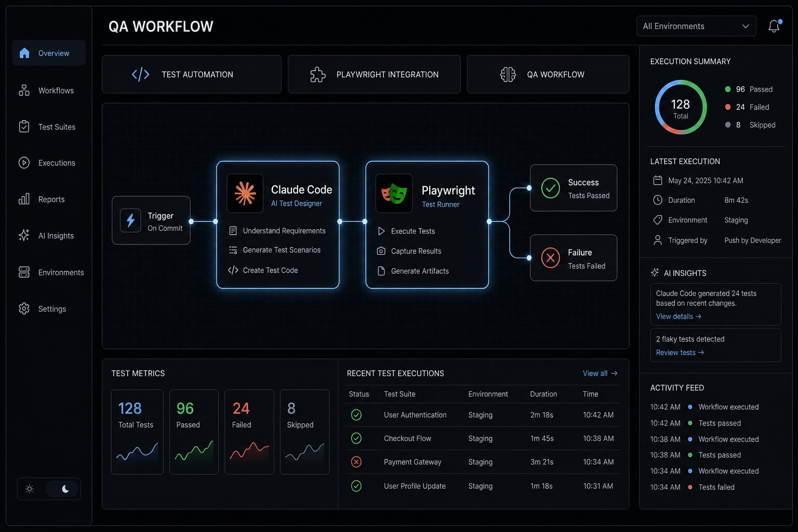
Task: Click the Overview home icon
Action: click(x=24, y=53)
